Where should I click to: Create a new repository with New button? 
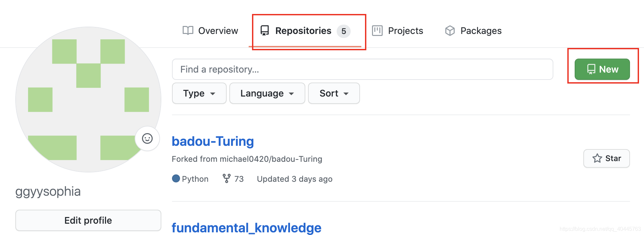tap(602, 69)
